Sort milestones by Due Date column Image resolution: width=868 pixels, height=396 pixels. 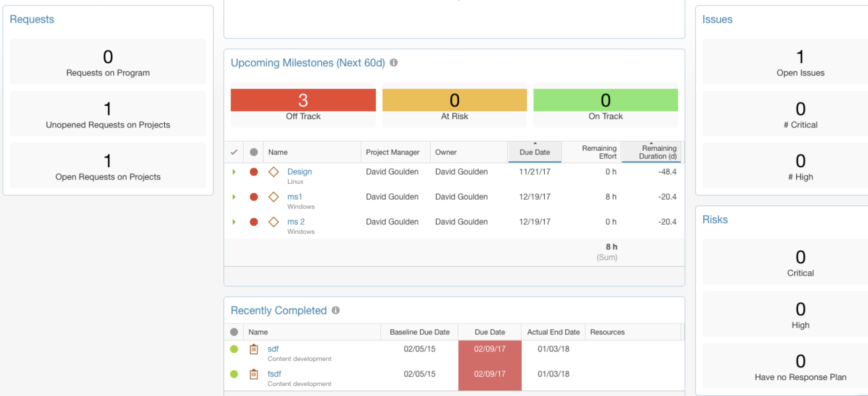[534, 152]
